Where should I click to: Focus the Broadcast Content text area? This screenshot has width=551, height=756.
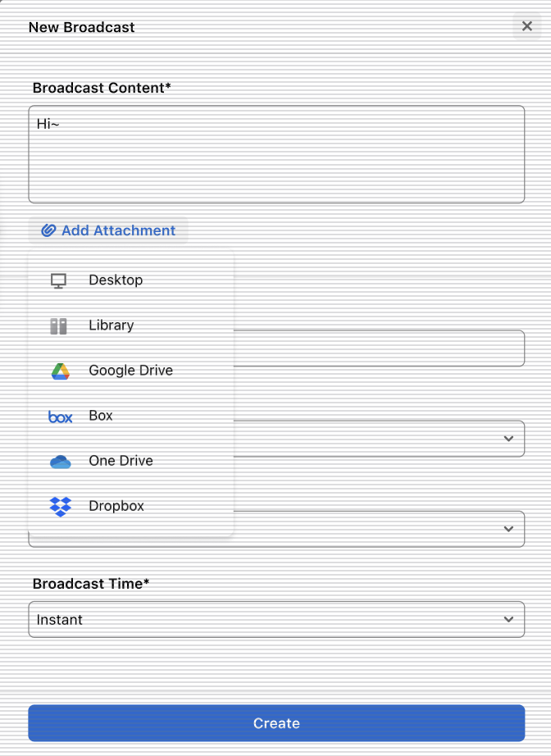(276, 154)
